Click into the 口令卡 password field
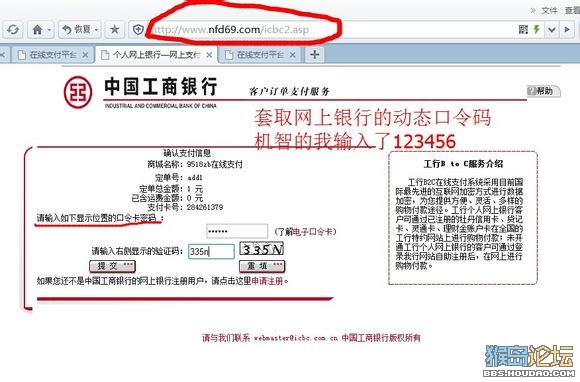 pos(237,231)
